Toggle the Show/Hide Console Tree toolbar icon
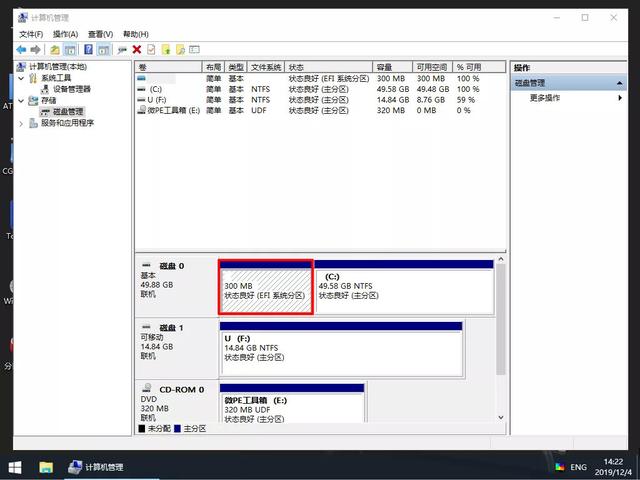The height and width of the screenshot is (480, 640). pyautogui.click(x=70, y=50)
